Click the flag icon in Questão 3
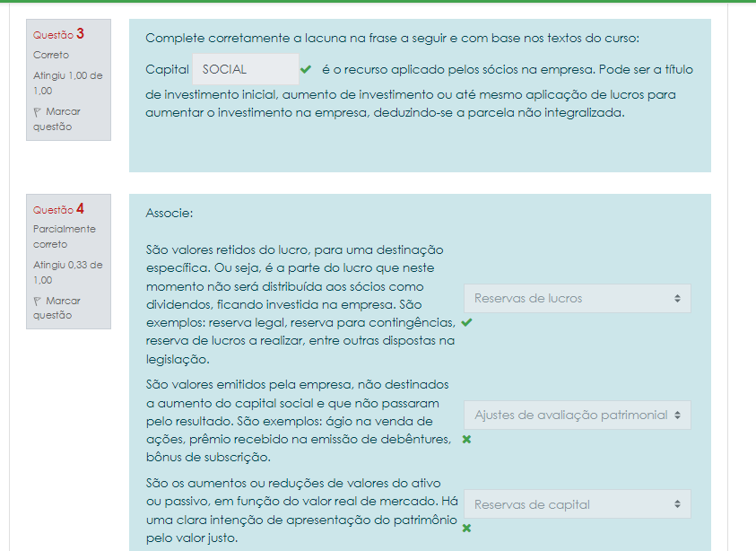The image size is (756, 551). [38, 112]
